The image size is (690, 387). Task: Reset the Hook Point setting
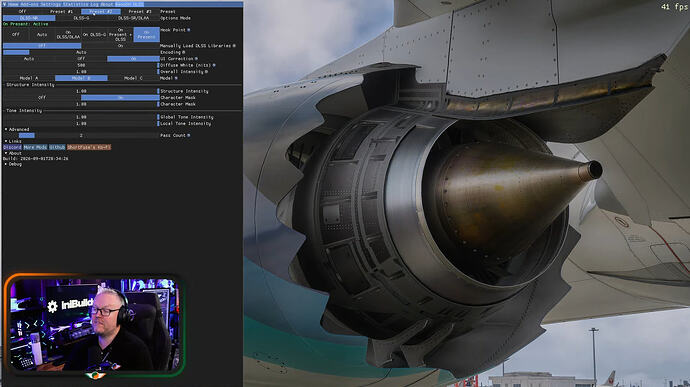coord(189,30)
